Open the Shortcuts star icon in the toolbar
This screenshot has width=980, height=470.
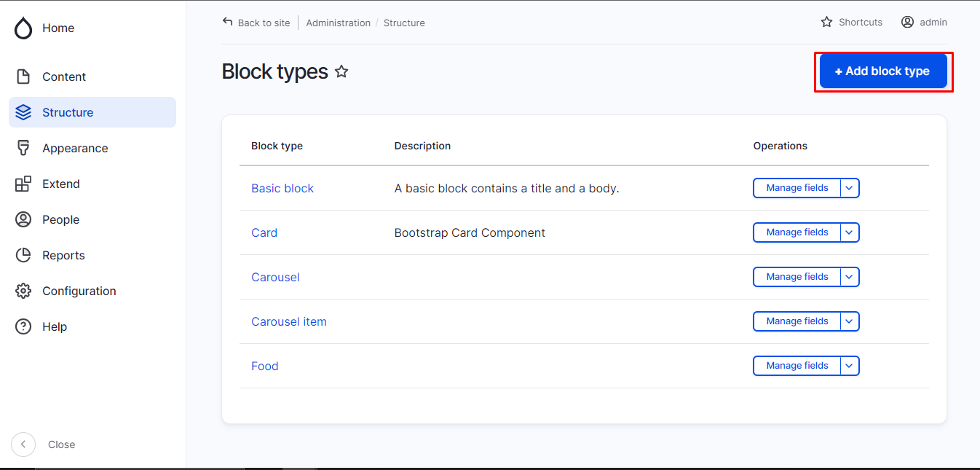[826, 22]
